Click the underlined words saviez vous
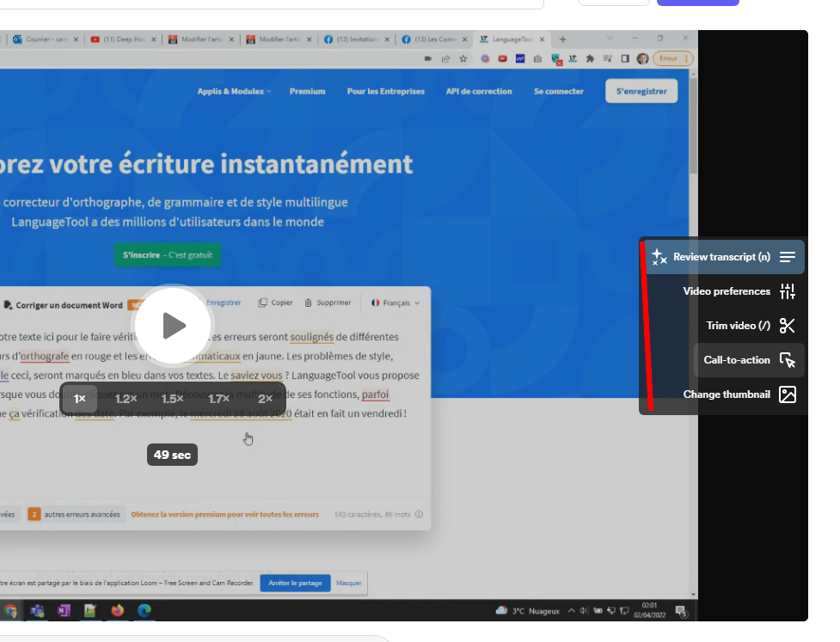 (x=256, y=376)
